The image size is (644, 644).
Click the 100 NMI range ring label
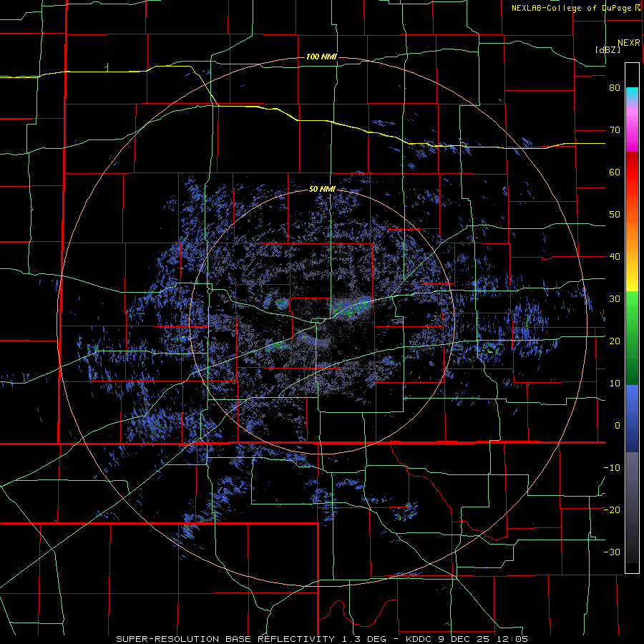click(321, 57)
